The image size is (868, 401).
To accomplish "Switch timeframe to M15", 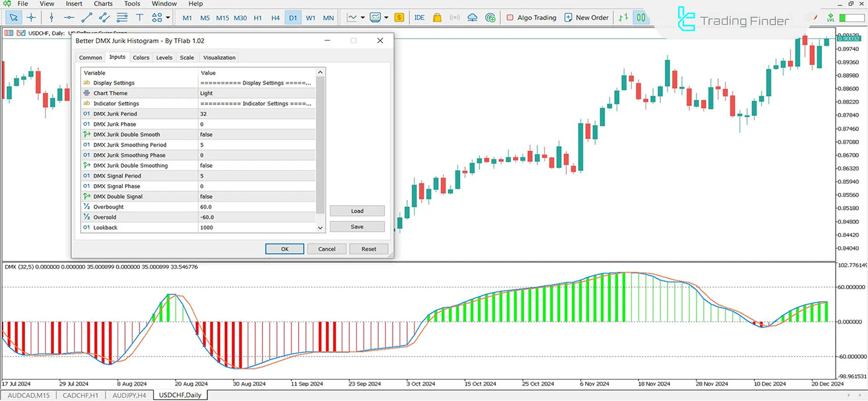I will click(x=222, y=18).
